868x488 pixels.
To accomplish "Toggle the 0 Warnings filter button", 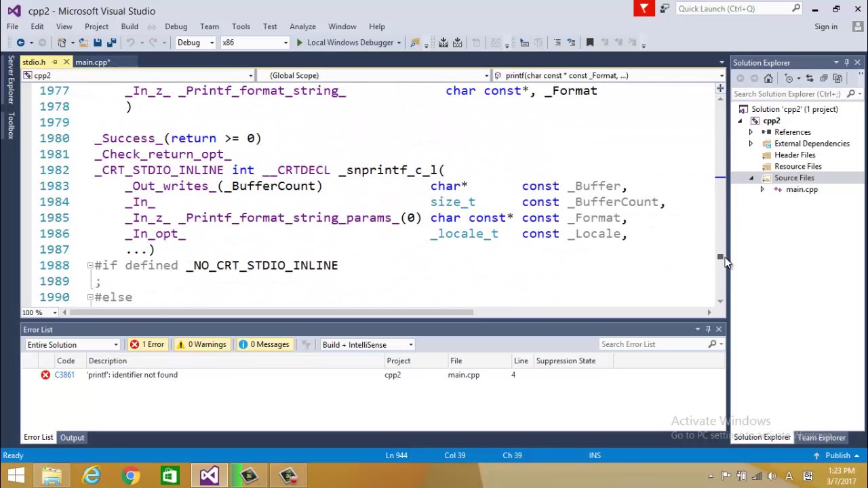I will [x=201, y=344].
